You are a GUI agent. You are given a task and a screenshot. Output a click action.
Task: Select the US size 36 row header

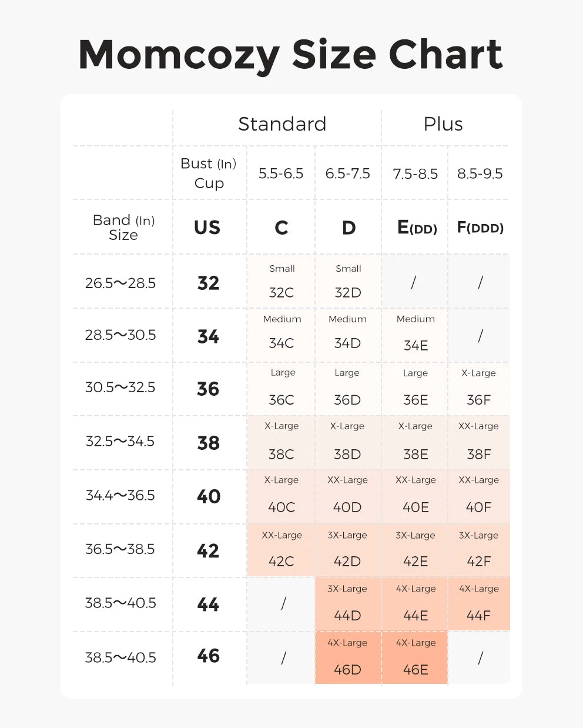coord(208,389)
